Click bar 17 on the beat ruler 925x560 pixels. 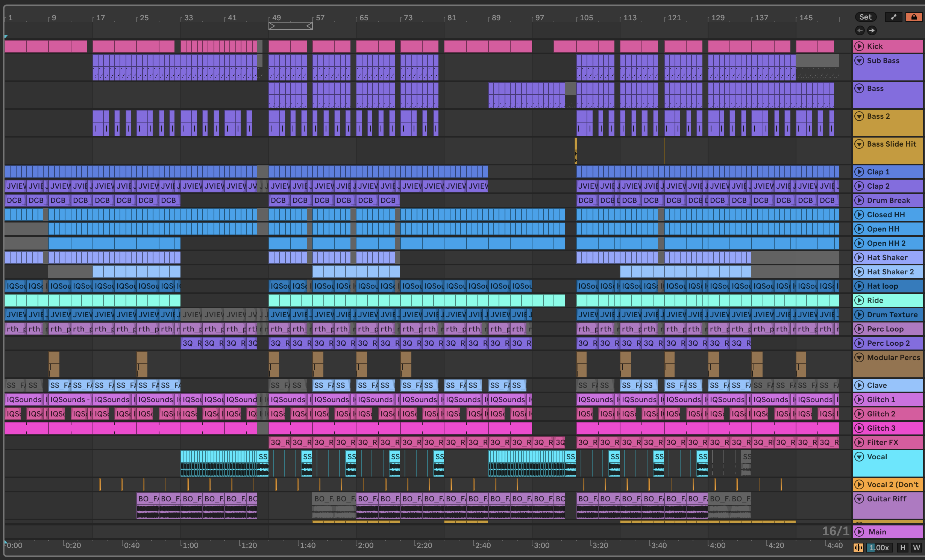100,18
